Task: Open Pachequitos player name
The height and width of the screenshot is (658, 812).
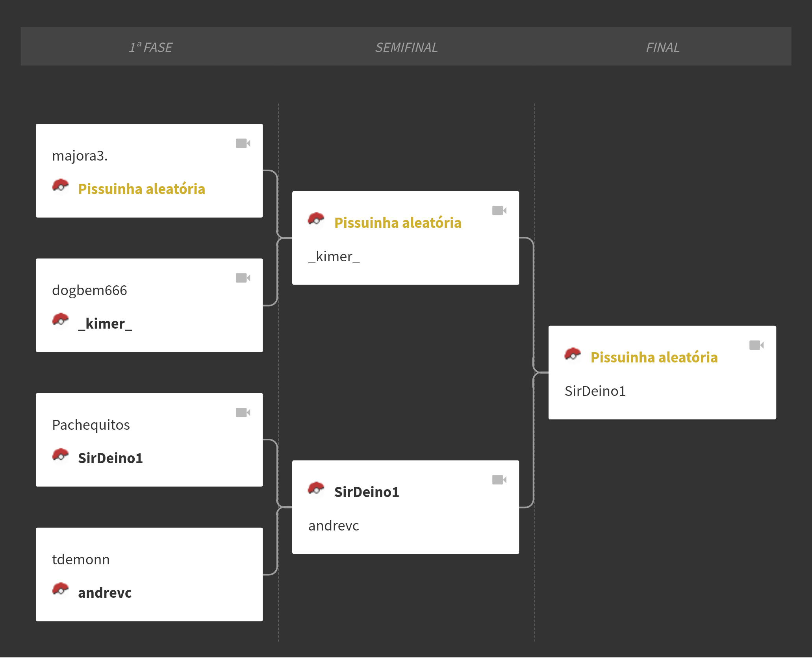Action: pyautogui.click(x=91, y=425)
